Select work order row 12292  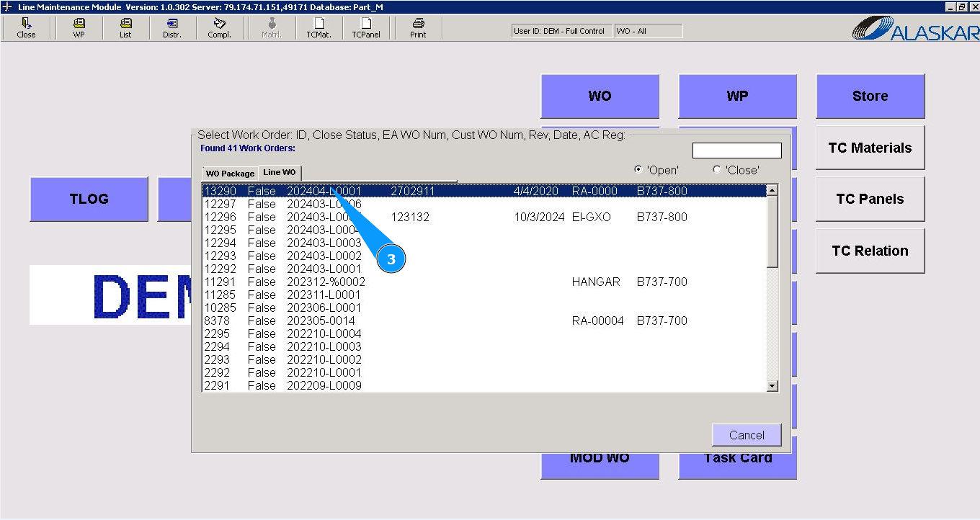pos(484,269)
